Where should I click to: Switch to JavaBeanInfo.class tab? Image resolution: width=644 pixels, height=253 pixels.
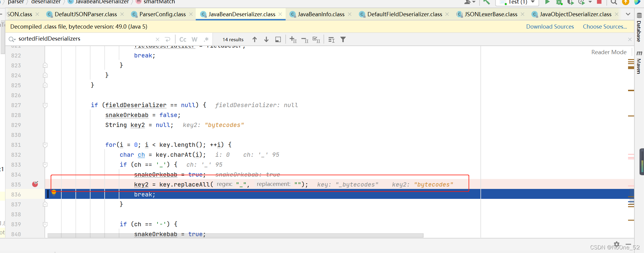click(x=321, y=14)
